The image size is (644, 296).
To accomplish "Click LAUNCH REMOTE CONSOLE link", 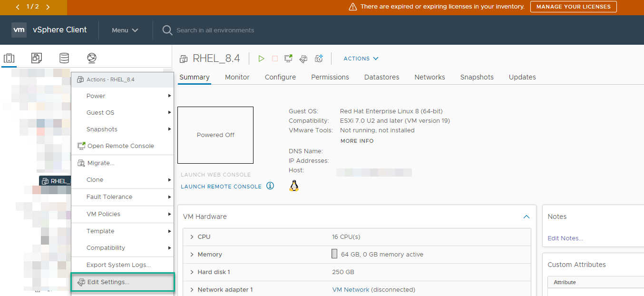I will (x=221, y=187).
